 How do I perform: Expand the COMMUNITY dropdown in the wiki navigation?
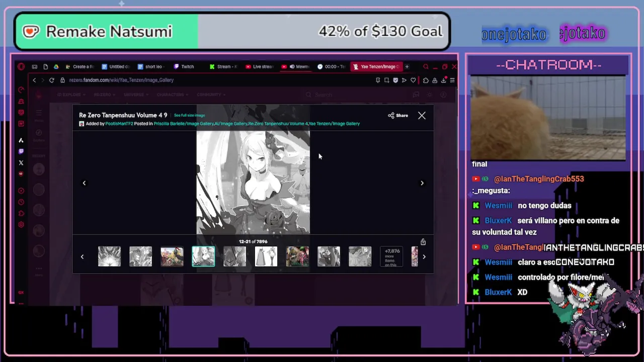(x=211, y=95)
